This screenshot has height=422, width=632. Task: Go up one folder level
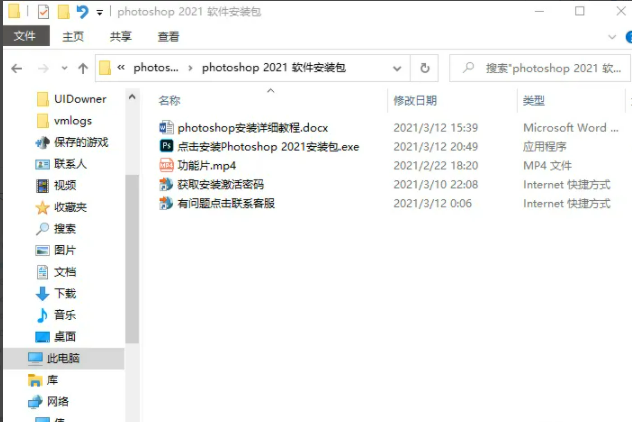[83, 69]
